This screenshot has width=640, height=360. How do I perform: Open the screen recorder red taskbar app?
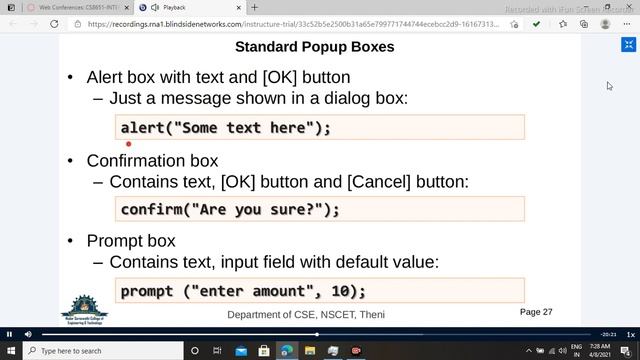click(x=356, y=351)
